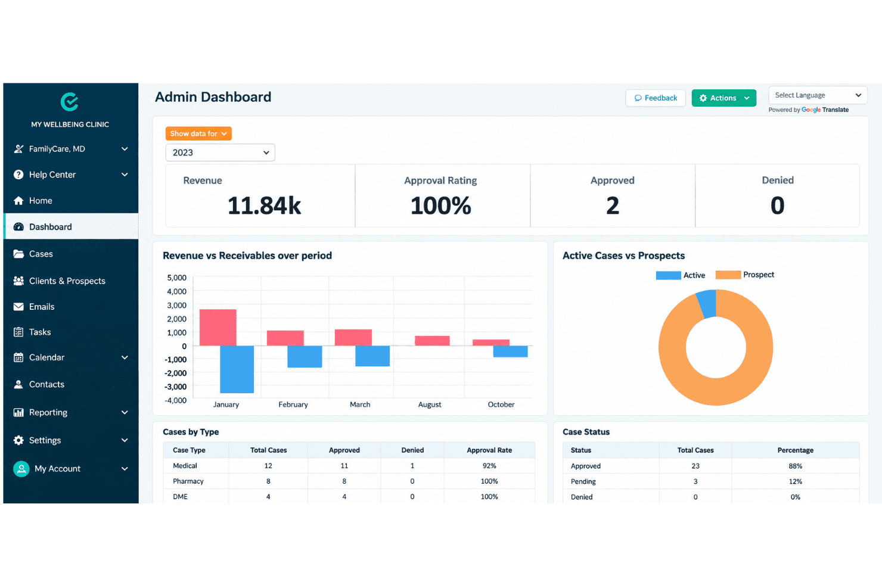Screen dimensions: 882x588
Task: Open the Tasks section
Action: 71,332
